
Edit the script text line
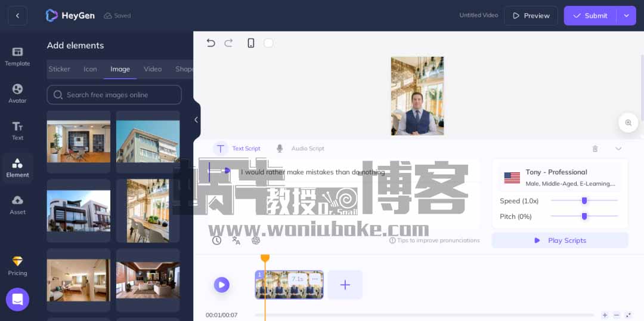pos(312,172)
